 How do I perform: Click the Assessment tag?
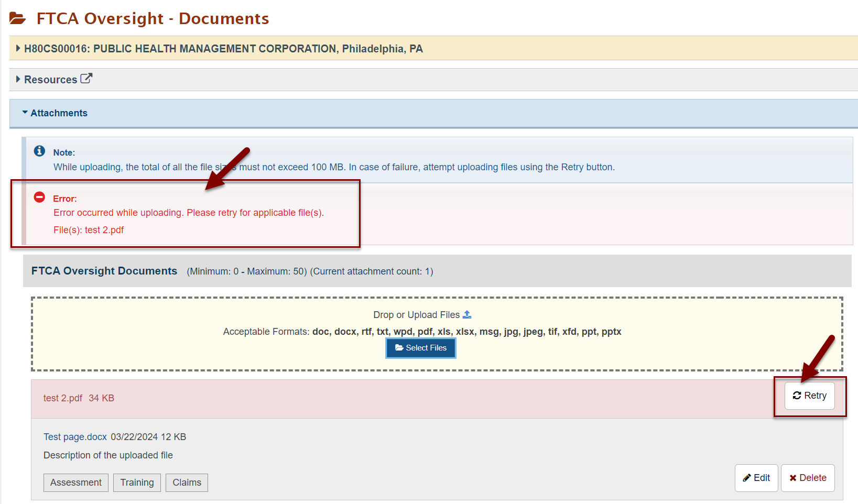coord(76,483)
